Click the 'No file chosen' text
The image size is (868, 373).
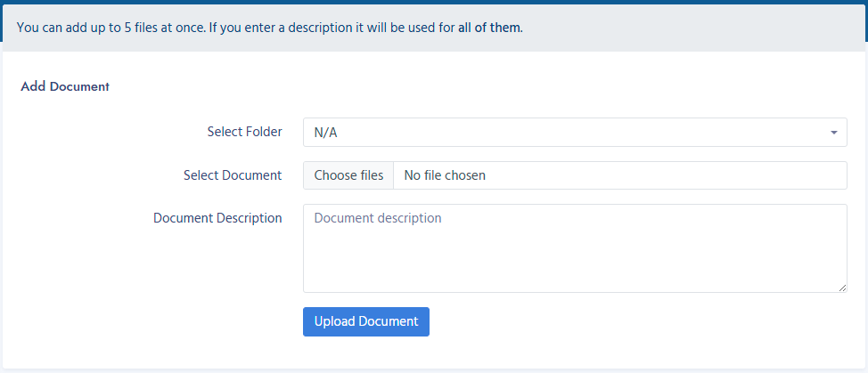coord(445,175)
